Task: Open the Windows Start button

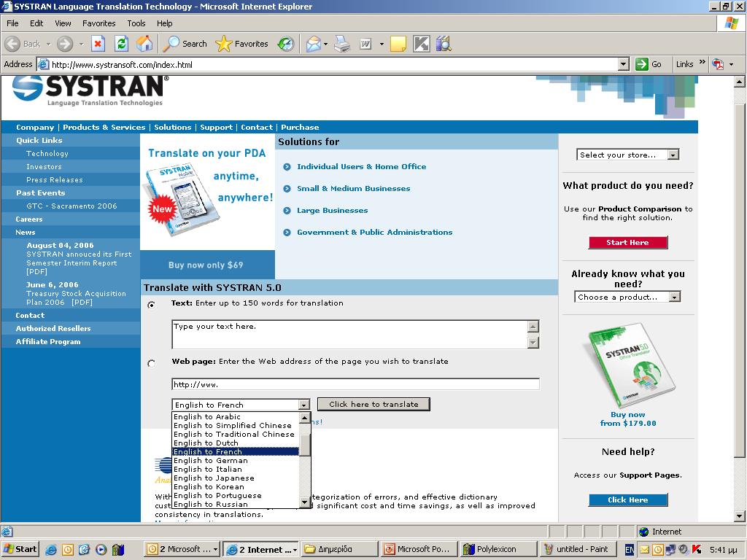Action: pos(20,550)
